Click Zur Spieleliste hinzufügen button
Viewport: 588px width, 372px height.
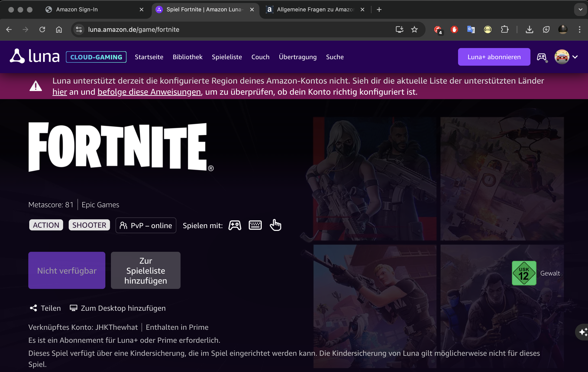tap(145, 270)
